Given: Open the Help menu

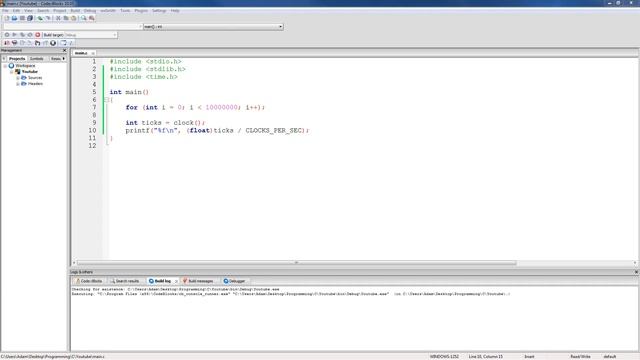Looking at the screenshot, I should tap(175, 11).
